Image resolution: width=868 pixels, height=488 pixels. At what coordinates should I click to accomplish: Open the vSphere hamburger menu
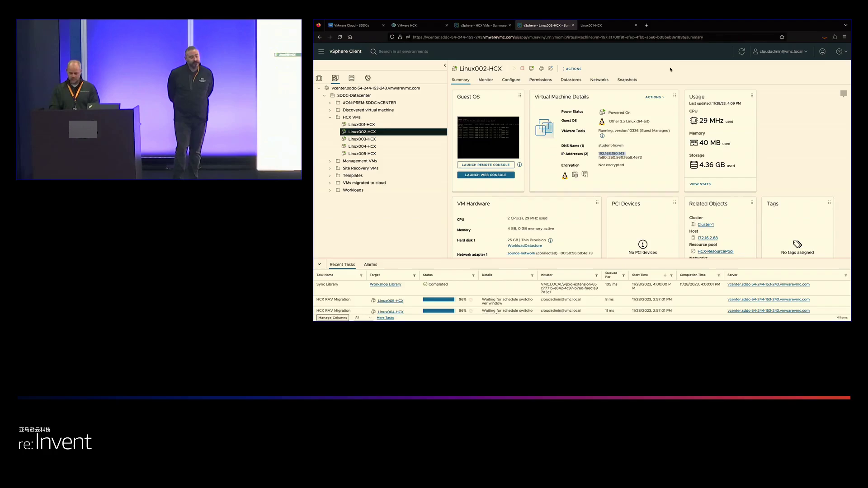pos(321,52)
